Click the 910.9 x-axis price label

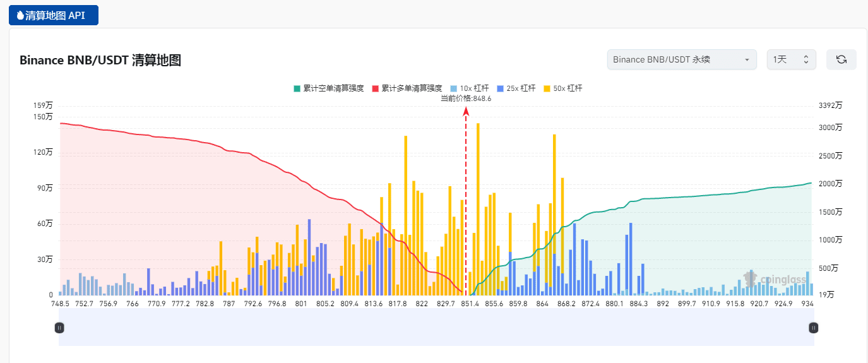(711, 304)
